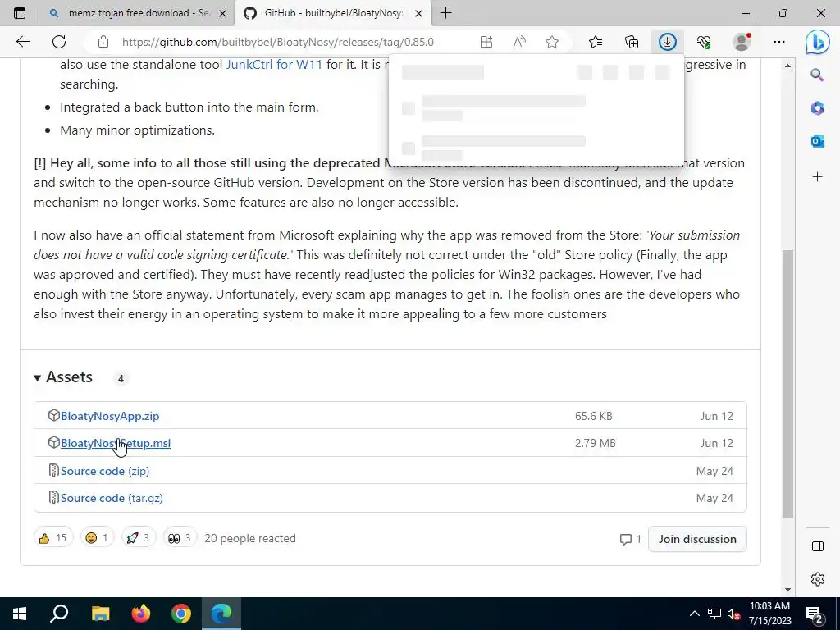Download BloatyNosyApp.zip
The height and width of the screenshot is (630, 840).
(x=110, y=416)
